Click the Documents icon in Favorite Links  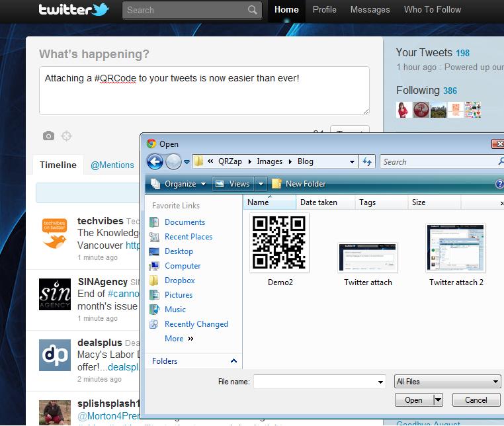[154, 222]
